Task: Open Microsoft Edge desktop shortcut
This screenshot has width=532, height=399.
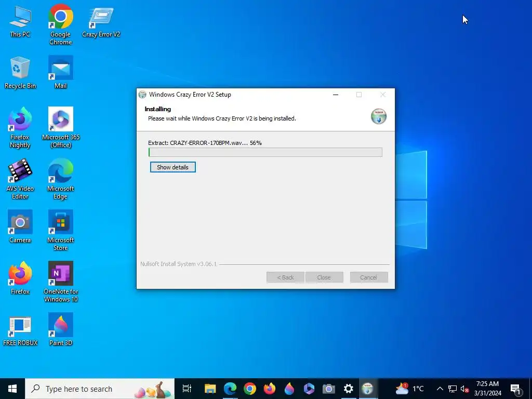Action: 60,179
